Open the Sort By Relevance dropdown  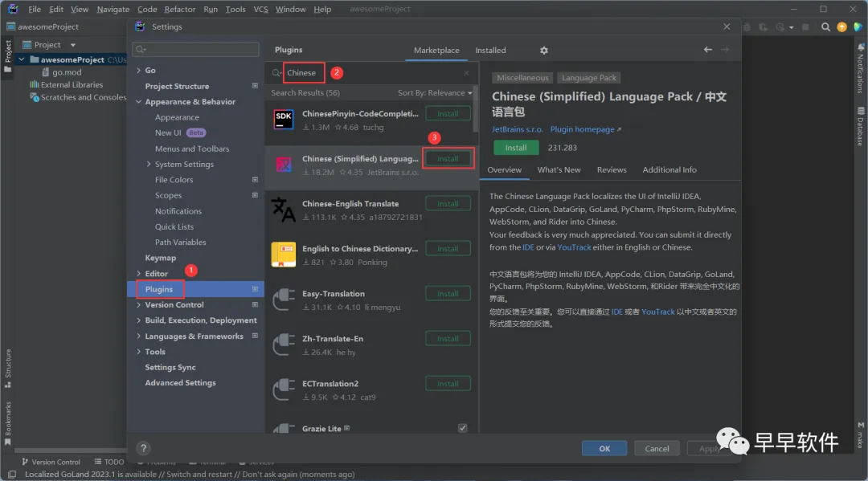coord(435,93)
